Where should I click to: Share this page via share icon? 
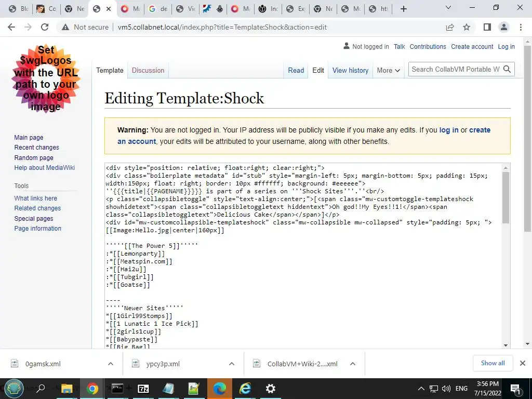click(x=450, y=27)
